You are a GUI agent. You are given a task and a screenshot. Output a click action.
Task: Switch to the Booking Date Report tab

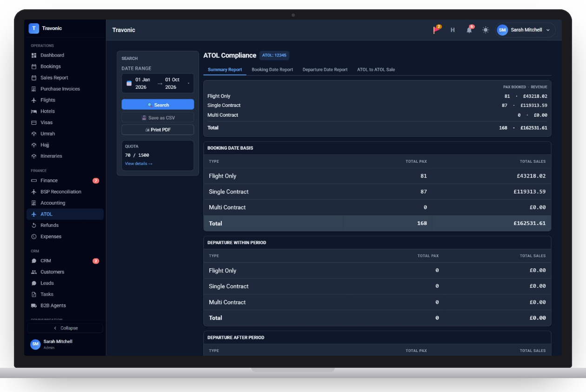(273, 70)
